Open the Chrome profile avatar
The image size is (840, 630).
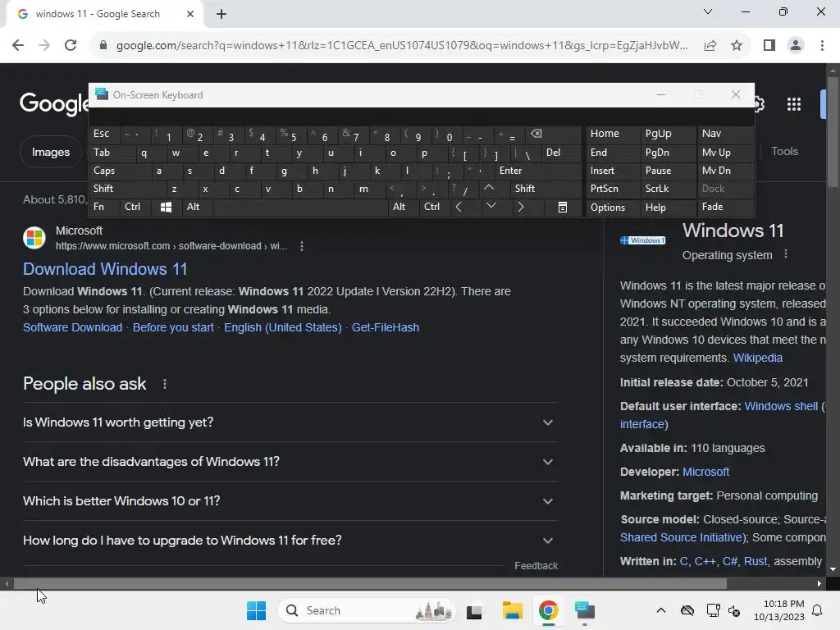pos(796,46)
